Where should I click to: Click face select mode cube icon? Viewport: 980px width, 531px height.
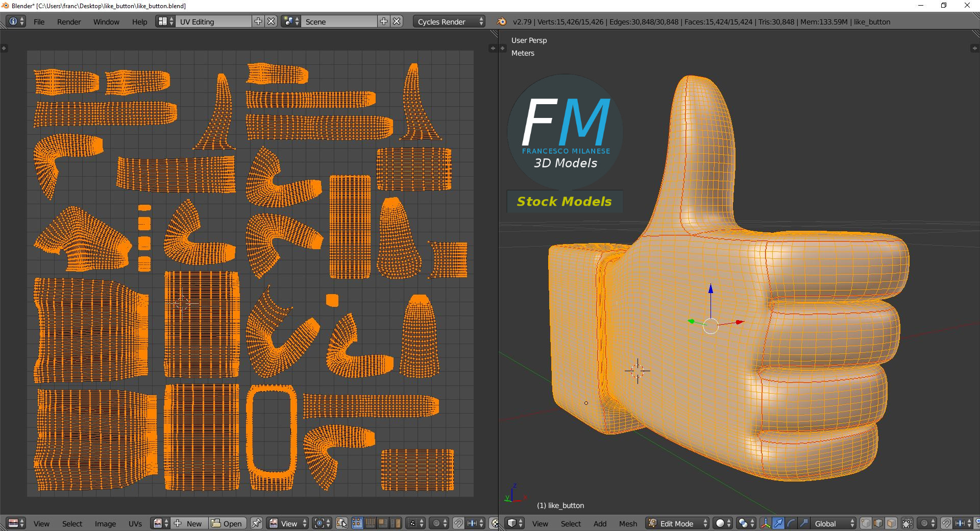pos(891,523)
